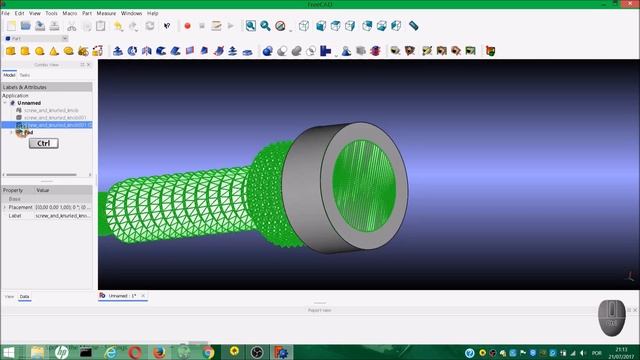Undo the last action

tap(118, 26)
